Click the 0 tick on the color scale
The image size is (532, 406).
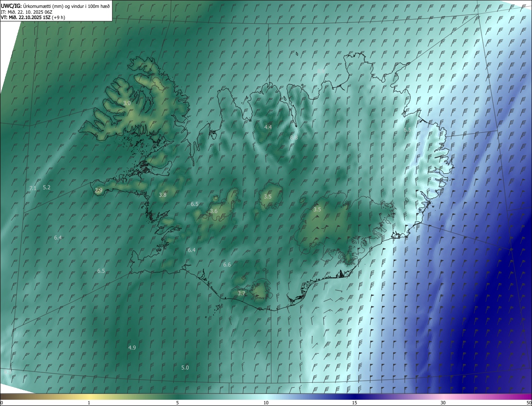[2, 403]
